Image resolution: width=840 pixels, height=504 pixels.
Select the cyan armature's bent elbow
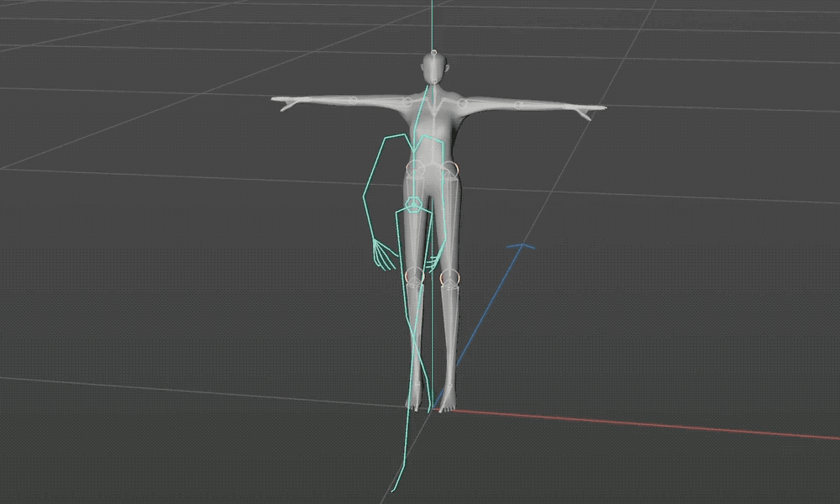pos(365,198)
